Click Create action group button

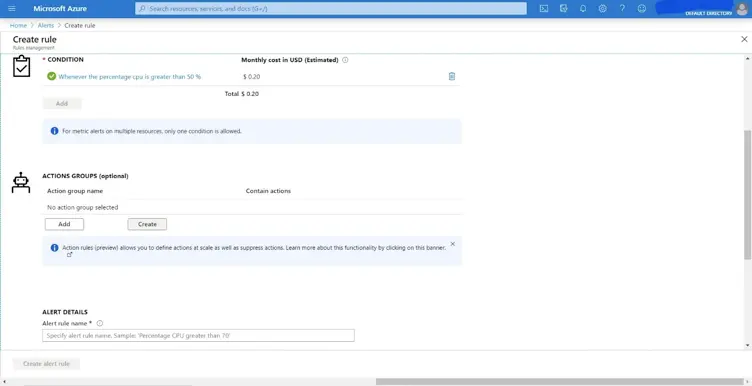(x=147, y=224)
